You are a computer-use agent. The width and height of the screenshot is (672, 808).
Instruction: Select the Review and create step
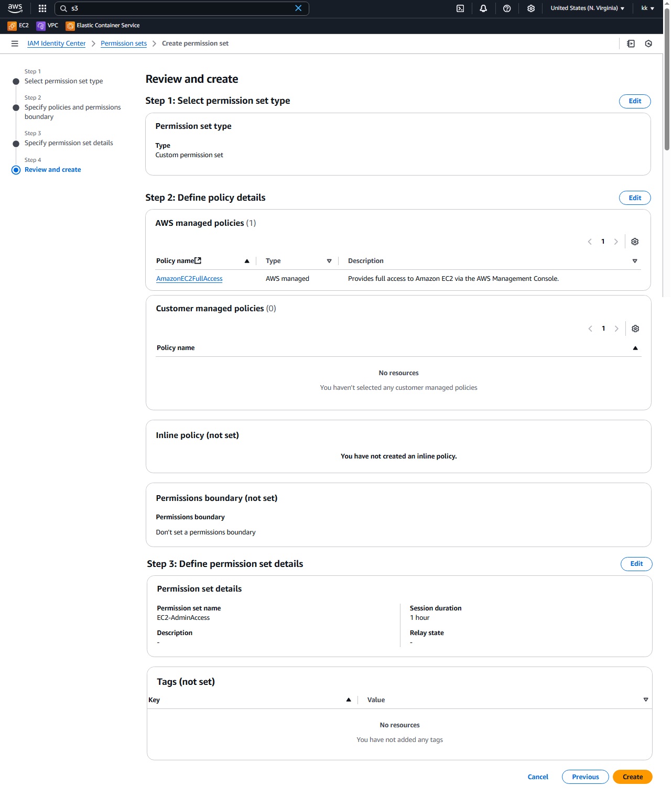click(x=52, y=170)
